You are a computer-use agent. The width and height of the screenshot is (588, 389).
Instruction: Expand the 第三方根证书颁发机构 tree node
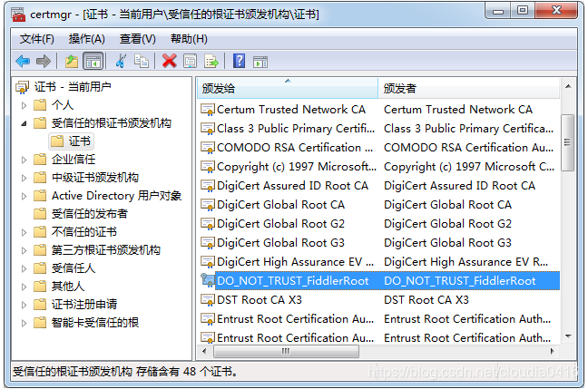tap(24, 250)
